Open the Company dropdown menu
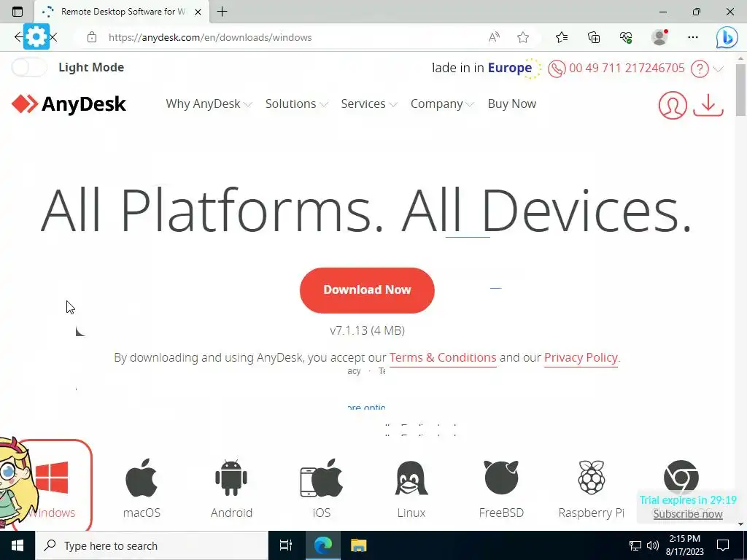 pos(442,104)
